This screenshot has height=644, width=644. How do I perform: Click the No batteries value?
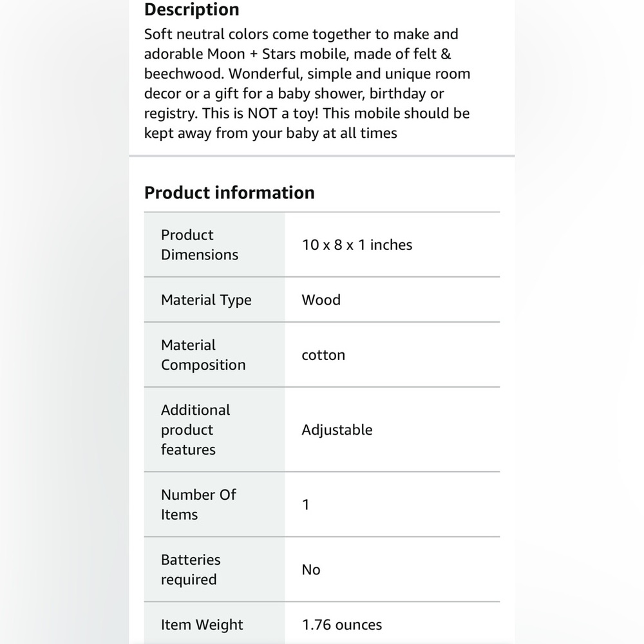click(311, 570)
